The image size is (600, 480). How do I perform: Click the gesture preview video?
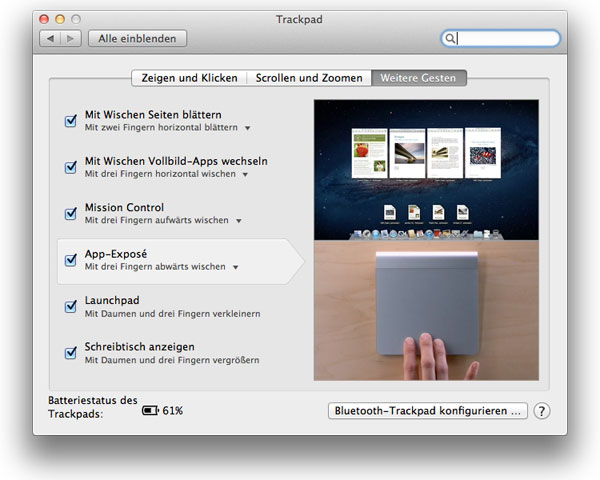tap(426, 240)
